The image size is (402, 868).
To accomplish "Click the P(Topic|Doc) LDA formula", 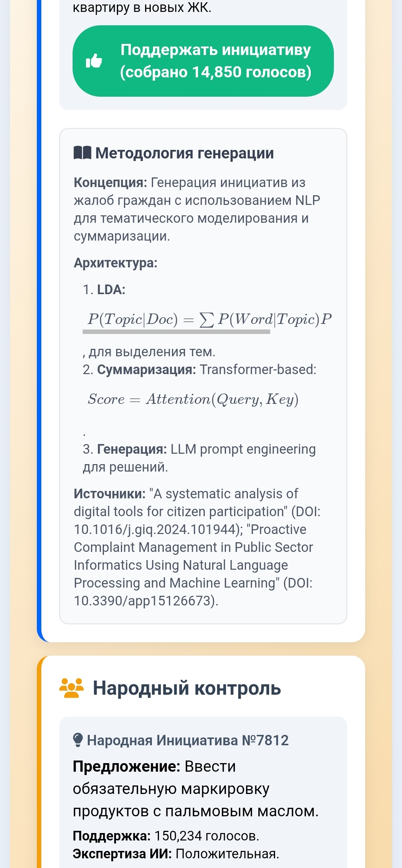I will pos(209,319).
